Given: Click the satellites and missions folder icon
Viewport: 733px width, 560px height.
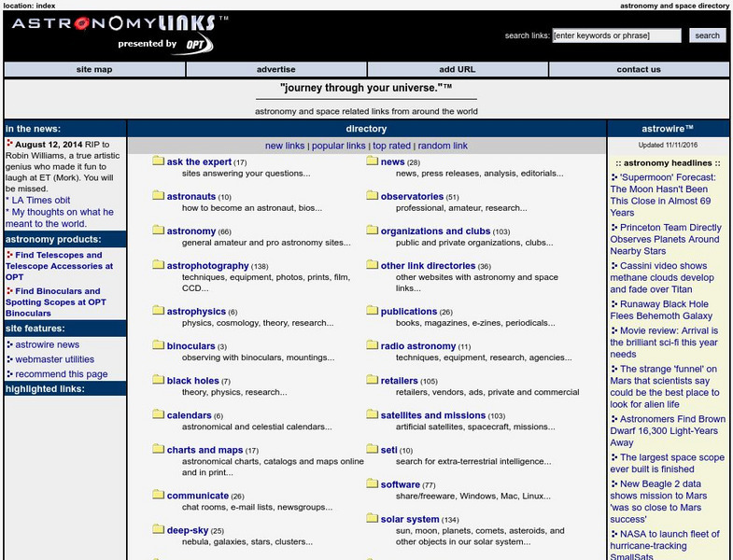Looking at the screenshot, I should coord(373,414).
